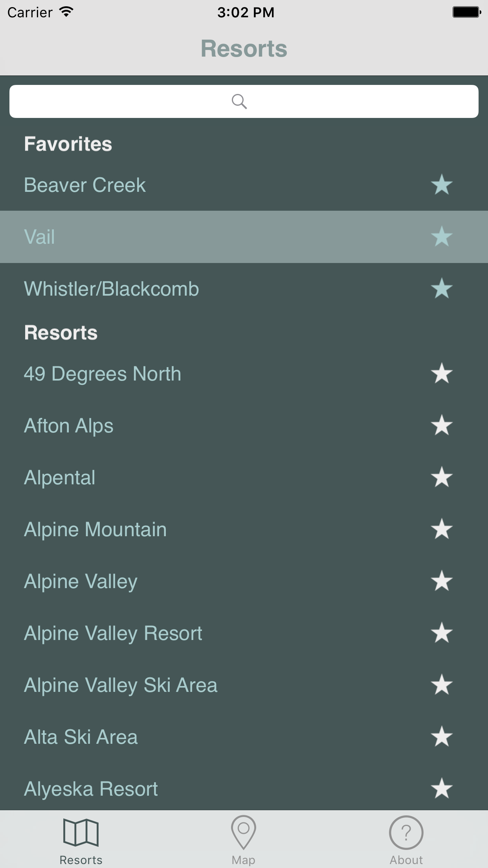Viewport: 488px width, 868px height.
Task: Select the Alpine Valley resort name
Action: [x=81, y=581]
